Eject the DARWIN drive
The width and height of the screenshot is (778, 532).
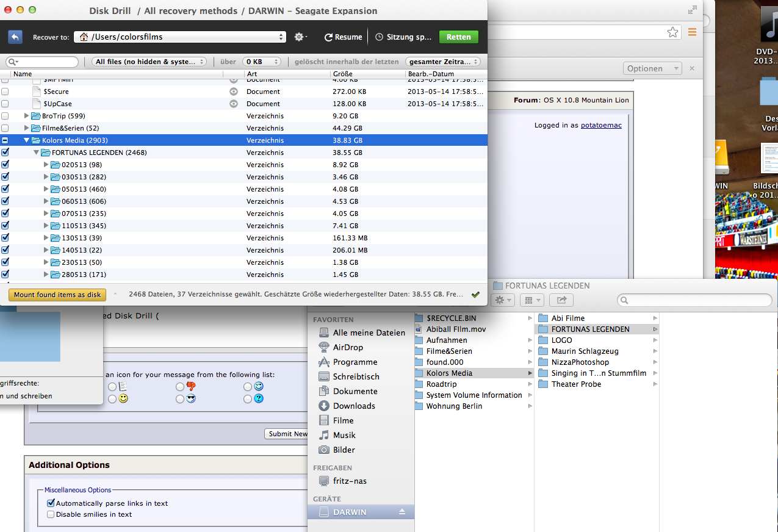[x=402, y=512]
